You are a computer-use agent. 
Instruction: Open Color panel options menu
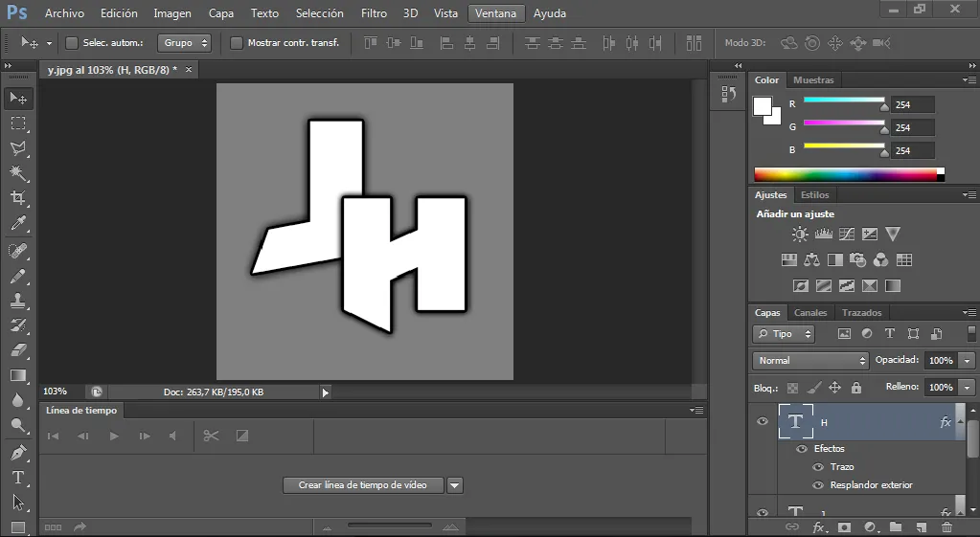pyautogui.click(x=969, y=79)
